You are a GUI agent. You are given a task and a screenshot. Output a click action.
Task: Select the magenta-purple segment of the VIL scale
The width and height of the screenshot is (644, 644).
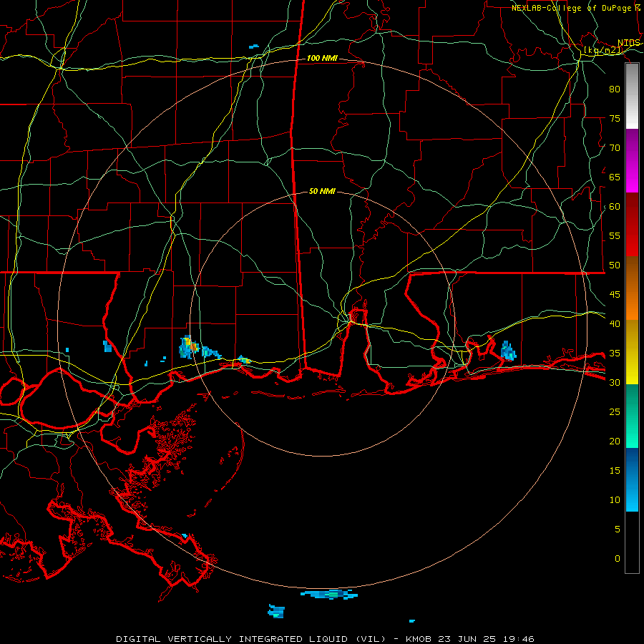tap(632, 160)
